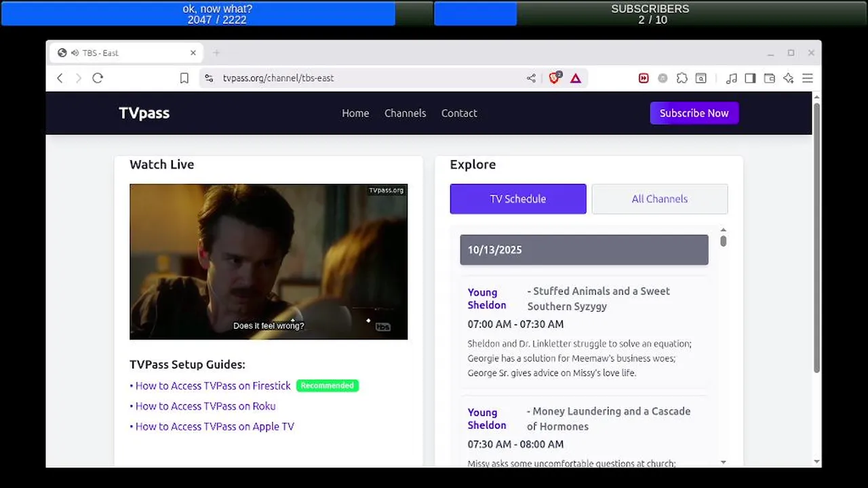Viewport: 868px width, 488px height.
Task: Open How to Access TVPass on Apple TV
Action: tap(215, 426)
